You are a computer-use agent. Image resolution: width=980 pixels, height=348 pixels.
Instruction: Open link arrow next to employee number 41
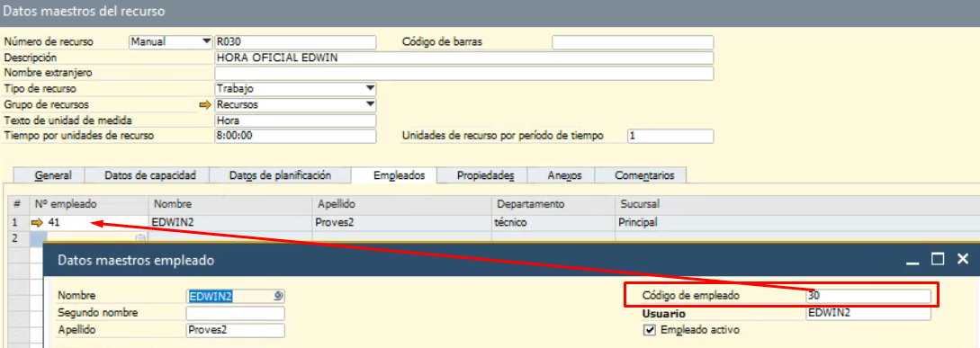(37, 222)
